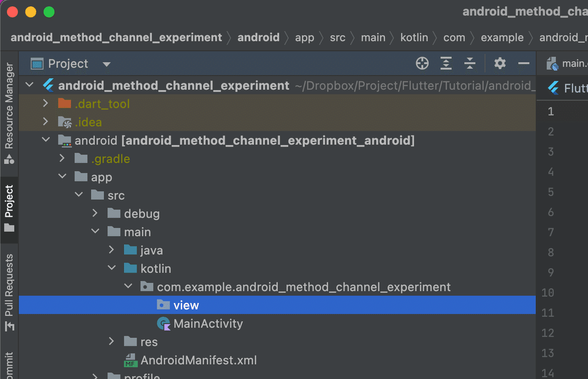Click "android" in the navigation breadcrumb
Viewport: 588px width, 379px height.
click(x=258, y=37)
